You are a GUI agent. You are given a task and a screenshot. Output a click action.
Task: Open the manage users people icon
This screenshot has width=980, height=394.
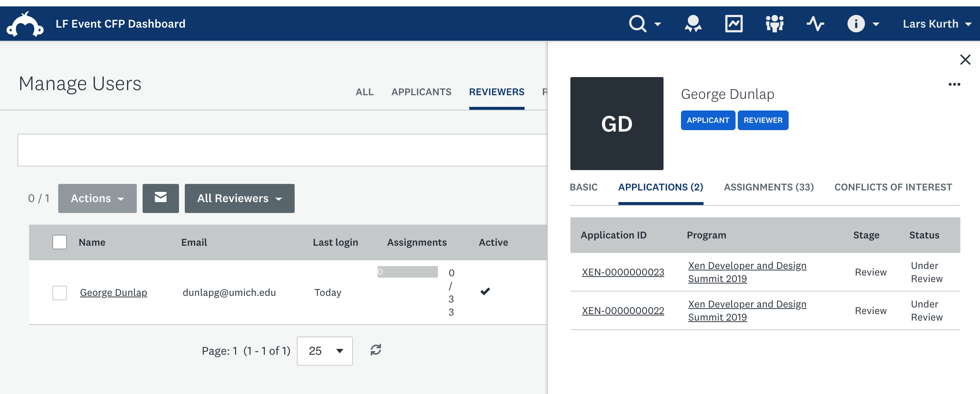[x=774, y=24]
